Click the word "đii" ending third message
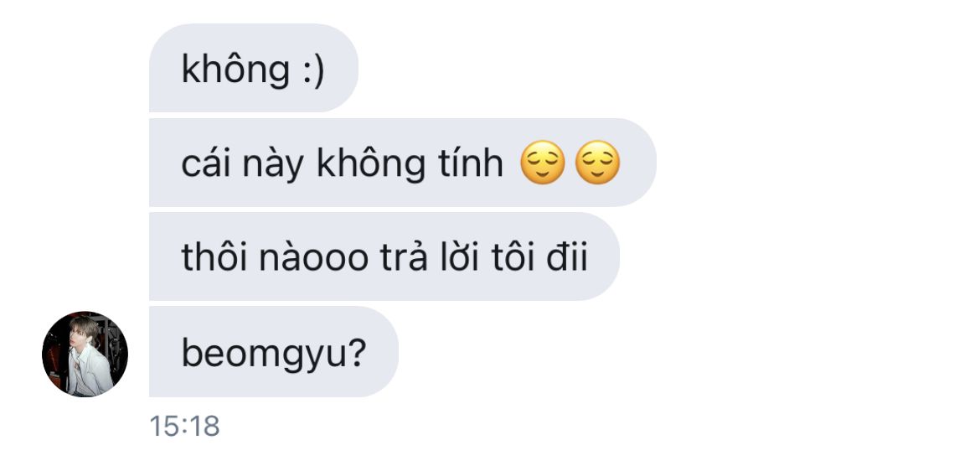The width and height of the screenshot is (980, 466). coord(567,256)
